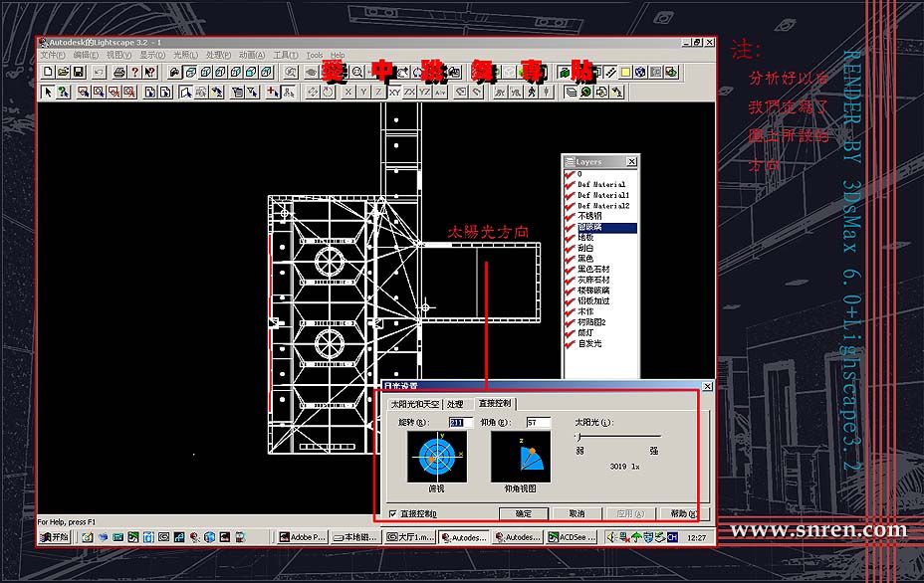This screenshot has height=583, width=924.
Task: Click the Print toolbar icon
Action: [119, 72]
